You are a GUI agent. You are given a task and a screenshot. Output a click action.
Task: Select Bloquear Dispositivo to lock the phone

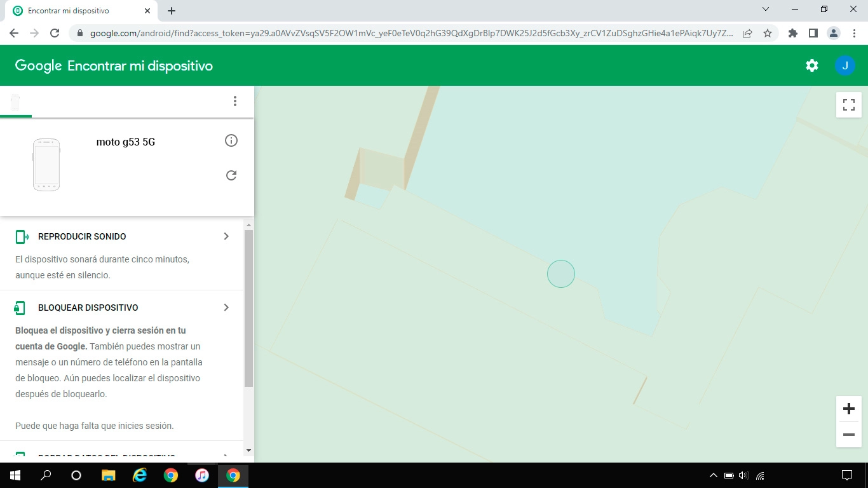click(89, 307)
